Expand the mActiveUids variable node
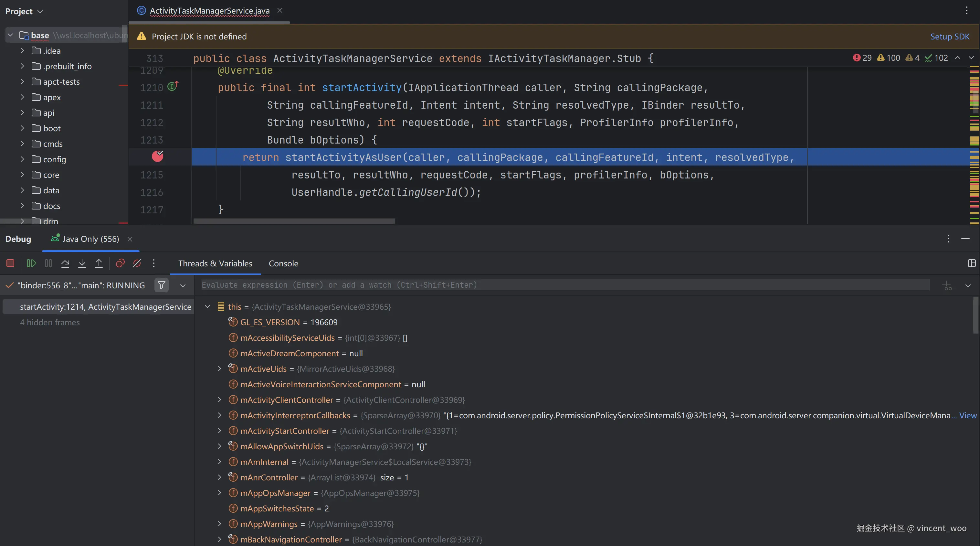This screenshot has width=980, height=546. [219, 369]
